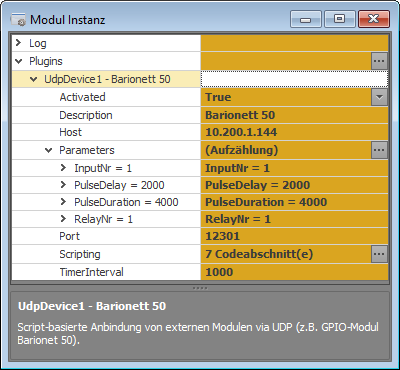Screen dimensions: 400x370
Task: Expand the PulseDuration = 4000 parameter
Action: (x=63, y=202)
